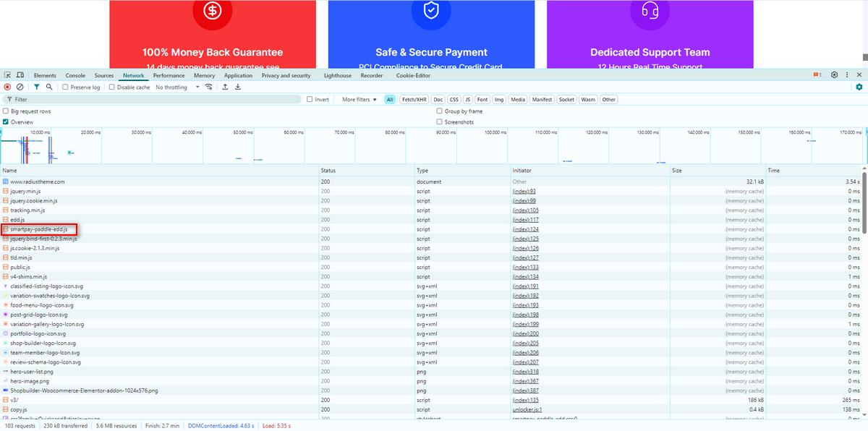The height and width of the screenshot is (431, 868).
Task: Sort by the Time column header
Action: [813, 171]
